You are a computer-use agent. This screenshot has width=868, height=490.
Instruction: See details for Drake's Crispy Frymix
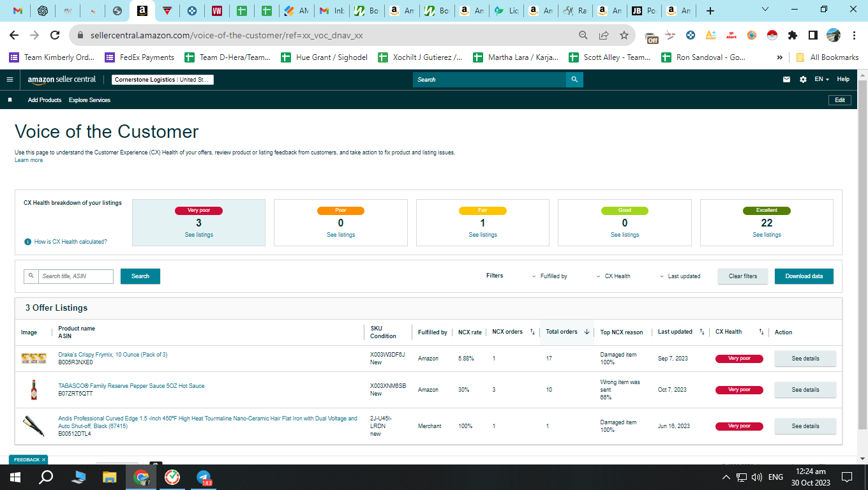tap(805, 359)
